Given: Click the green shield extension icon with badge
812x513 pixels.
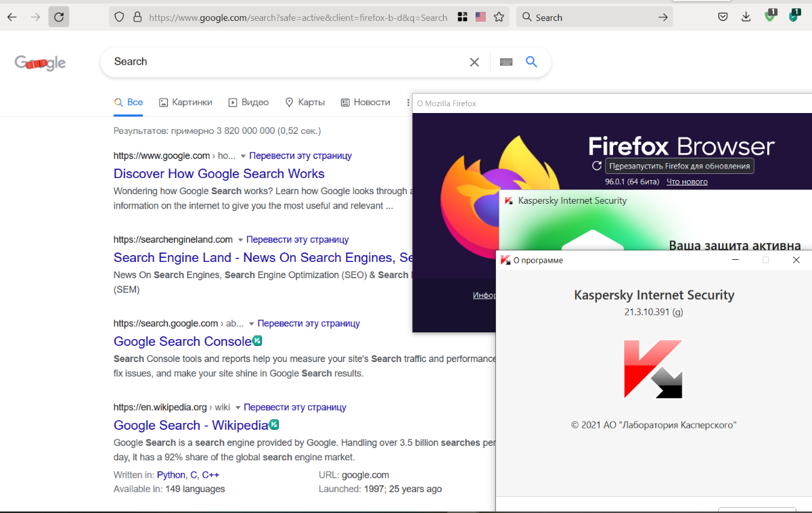Looking at the screenshot, I should point(770,16).
